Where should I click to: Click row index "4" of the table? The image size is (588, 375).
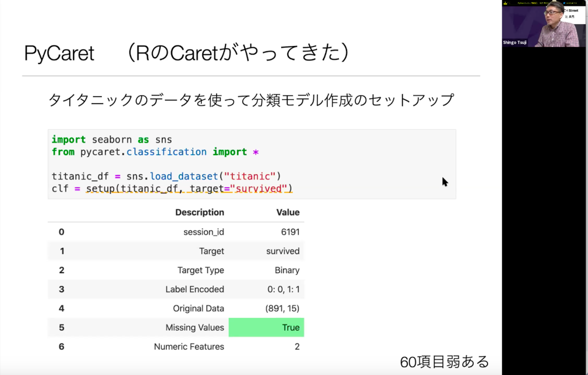(61, 308)
